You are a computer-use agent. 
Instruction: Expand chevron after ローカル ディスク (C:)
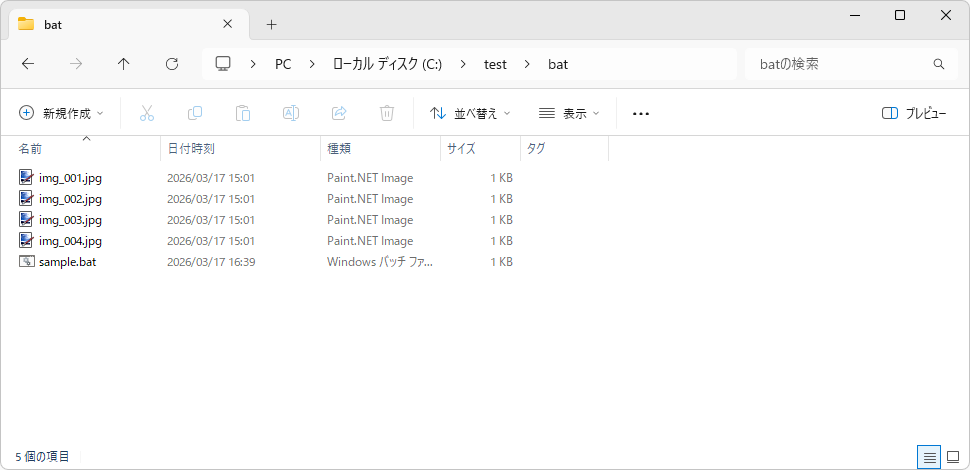click(463, 64)
